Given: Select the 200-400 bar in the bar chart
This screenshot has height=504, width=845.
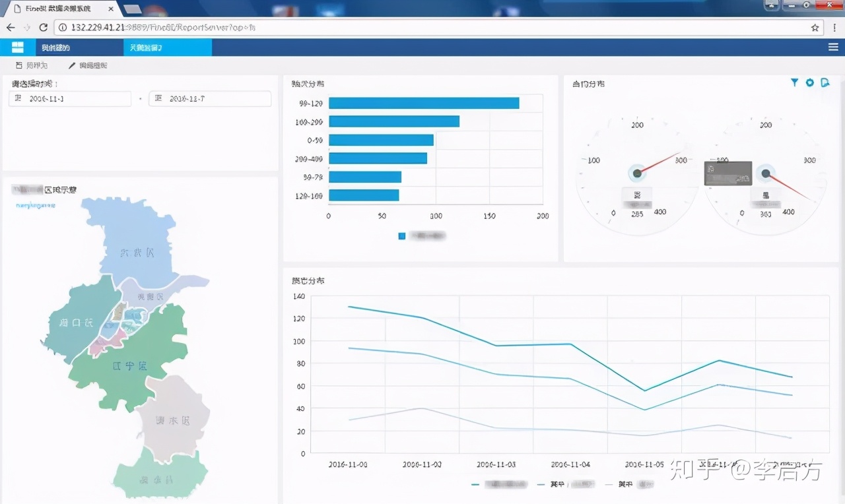Looking at the screenshot, I should (x=378, y=158).
